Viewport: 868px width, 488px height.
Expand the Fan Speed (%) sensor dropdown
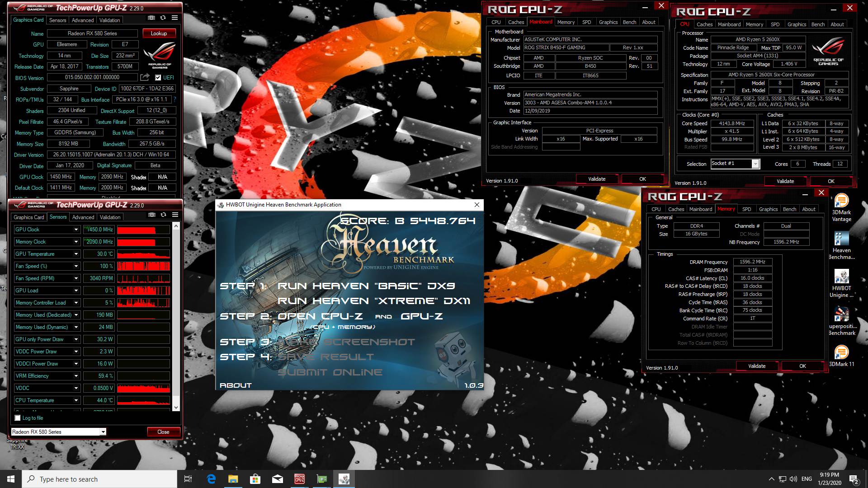[x=76, y=266]
